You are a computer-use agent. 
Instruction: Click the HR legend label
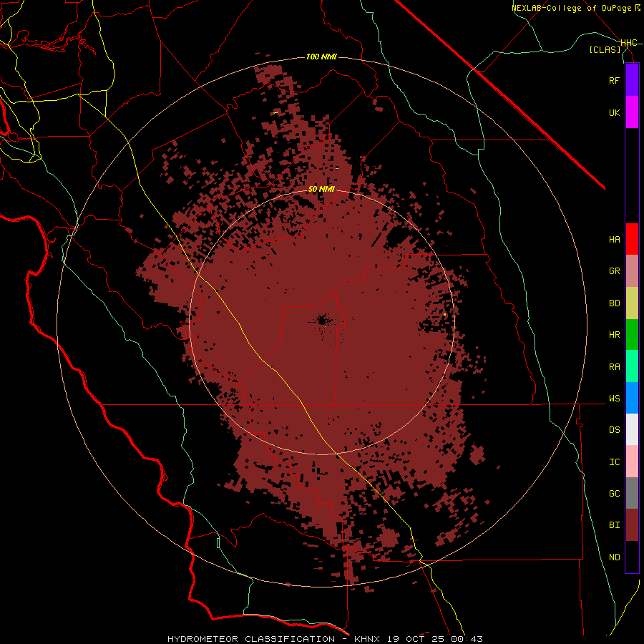(614, 335)
